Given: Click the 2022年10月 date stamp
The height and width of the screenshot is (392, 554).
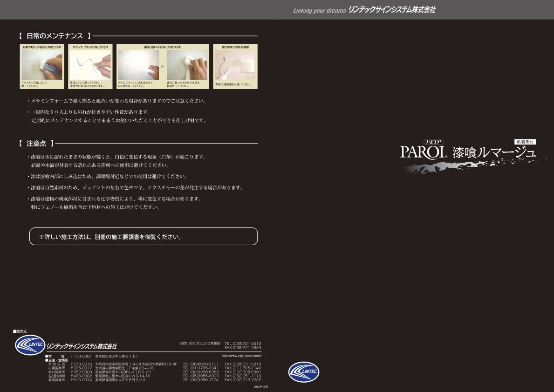Looking at the screenshot, I should click(x=261, y=387).
